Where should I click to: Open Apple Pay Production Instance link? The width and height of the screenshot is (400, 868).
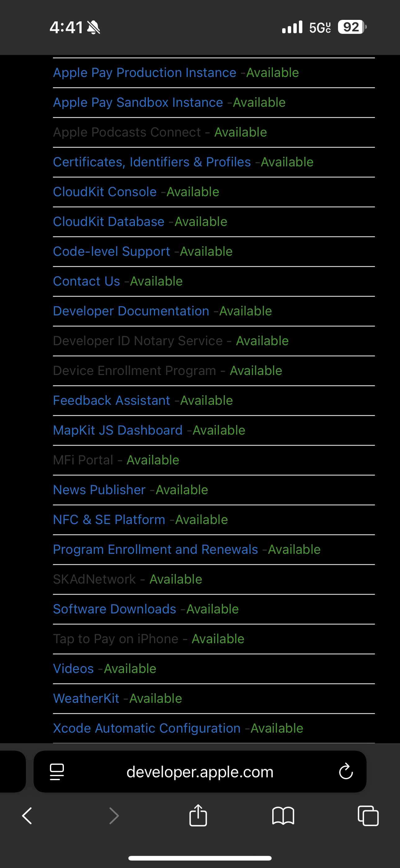tap(145, 73)
